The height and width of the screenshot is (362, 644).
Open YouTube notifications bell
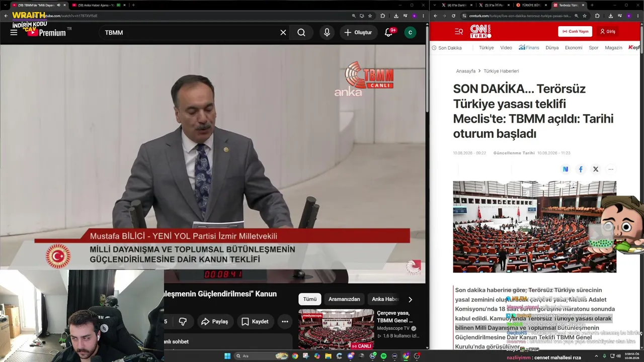click(388, 33)
